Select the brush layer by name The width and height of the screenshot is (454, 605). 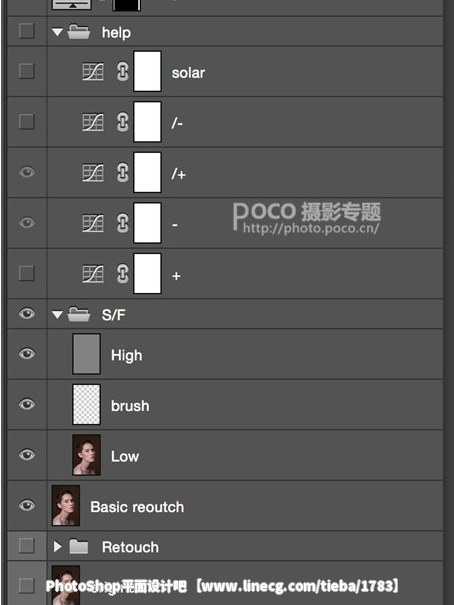click(x=130, y=406)
